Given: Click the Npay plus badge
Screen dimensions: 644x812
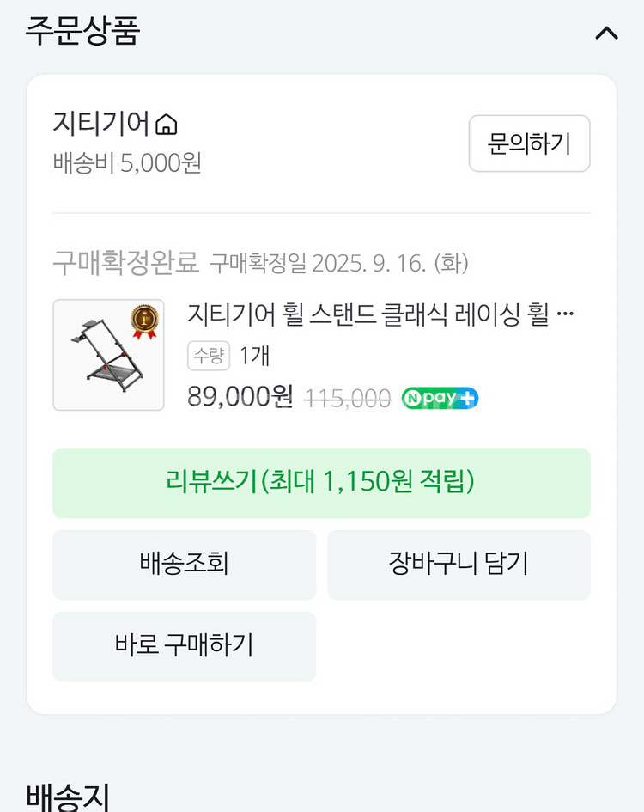Looking at the screenshot, I should coord(440,398).
